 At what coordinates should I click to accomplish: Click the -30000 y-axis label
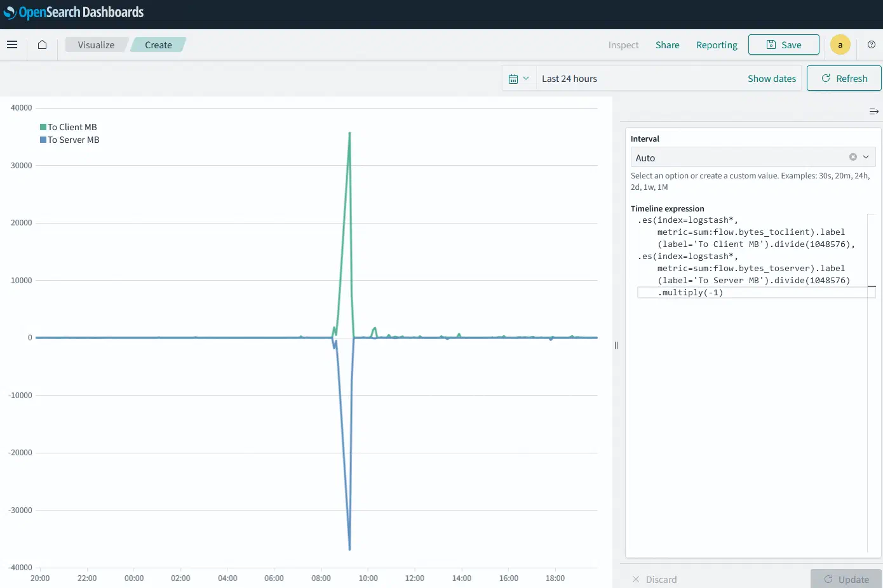point(20,511)
